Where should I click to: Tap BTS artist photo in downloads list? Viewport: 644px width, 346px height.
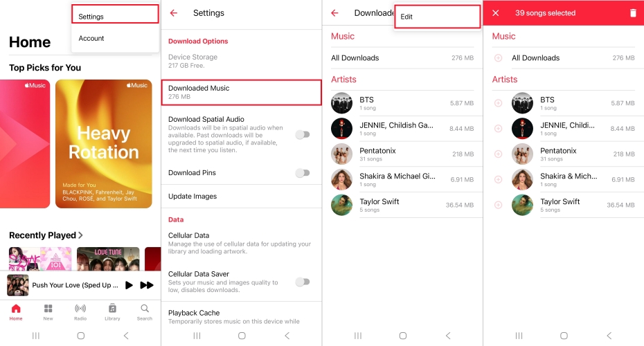click(341, 103)
